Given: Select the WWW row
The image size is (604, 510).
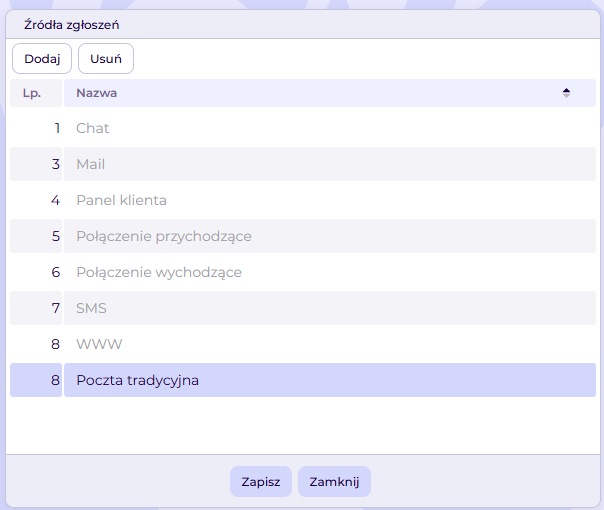Looking at the screenshot, I should tap(303, 344).
